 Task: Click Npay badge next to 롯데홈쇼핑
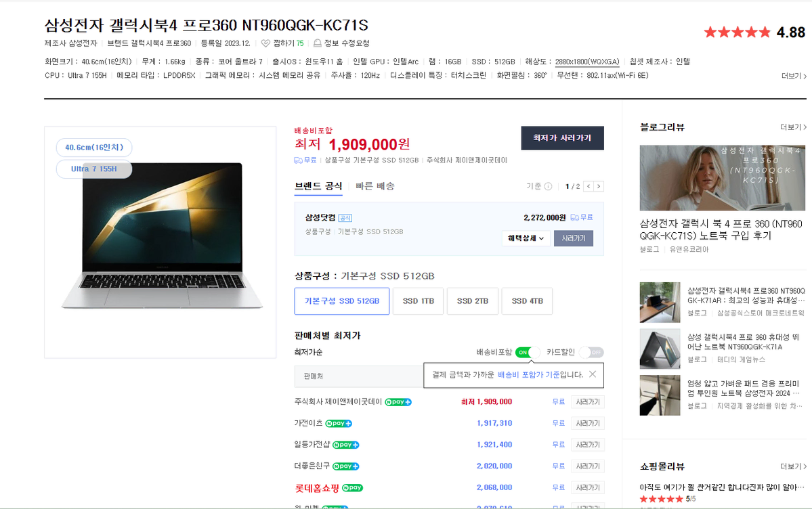tap(353, 488)
